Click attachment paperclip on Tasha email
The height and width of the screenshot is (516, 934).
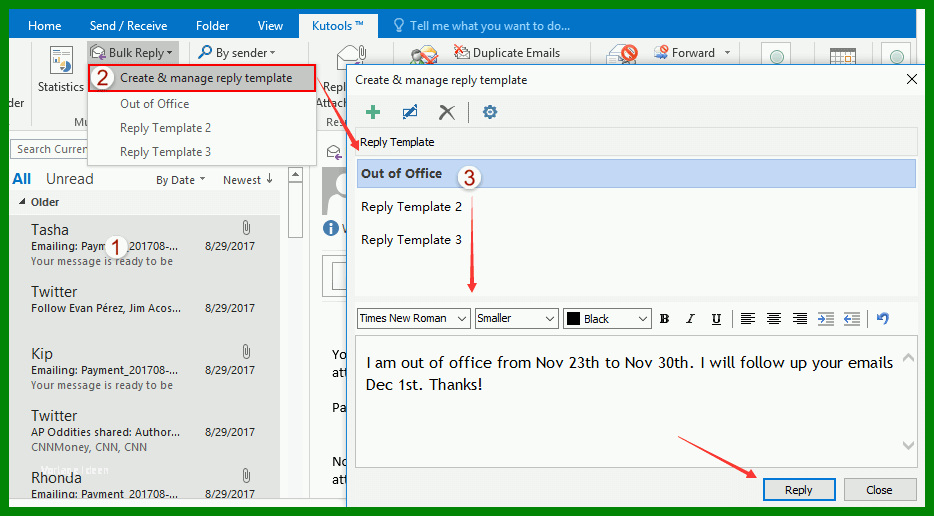tap(246, 228)
